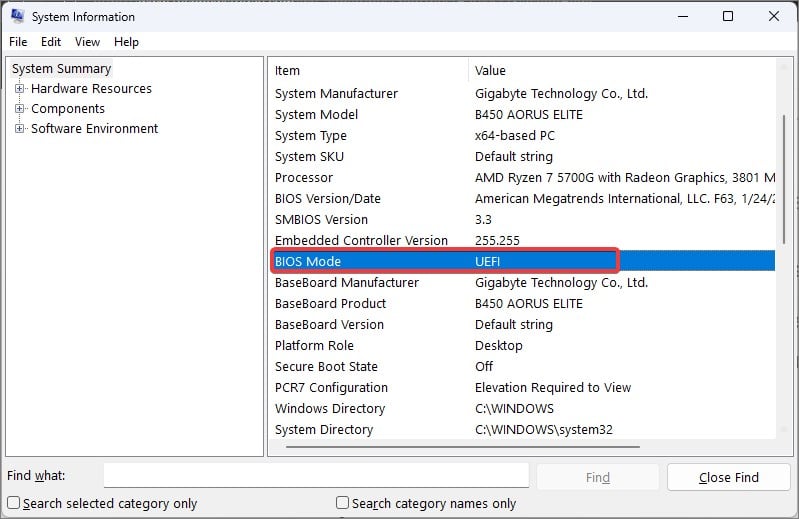The height and width of the screenshot is (519, 799).
Task: Open the File menu
Action: pos(18,42)
